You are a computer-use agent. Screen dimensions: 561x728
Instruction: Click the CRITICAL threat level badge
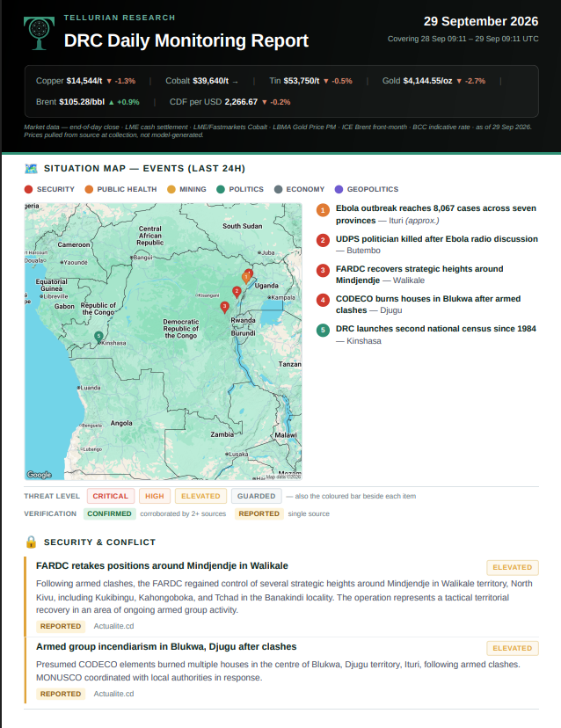click(x=111, y=496)
